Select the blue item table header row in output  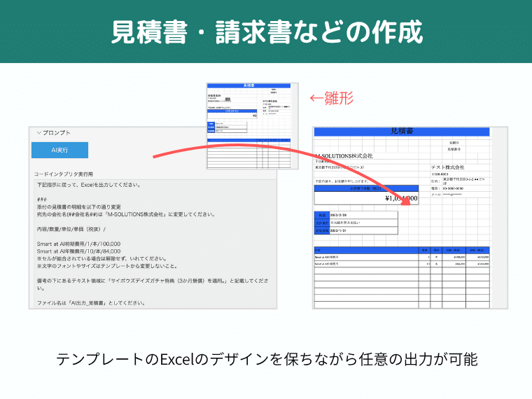(x=402, y=249)
